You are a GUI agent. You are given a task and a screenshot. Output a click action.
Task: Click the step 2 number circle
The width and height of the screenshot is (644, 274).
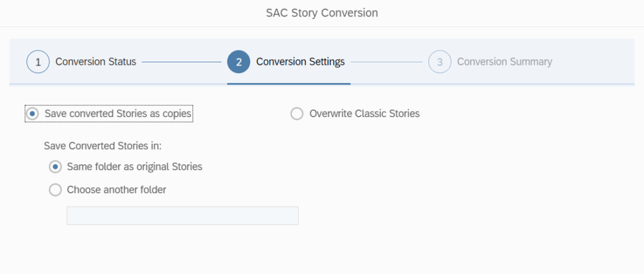point(239,62)
